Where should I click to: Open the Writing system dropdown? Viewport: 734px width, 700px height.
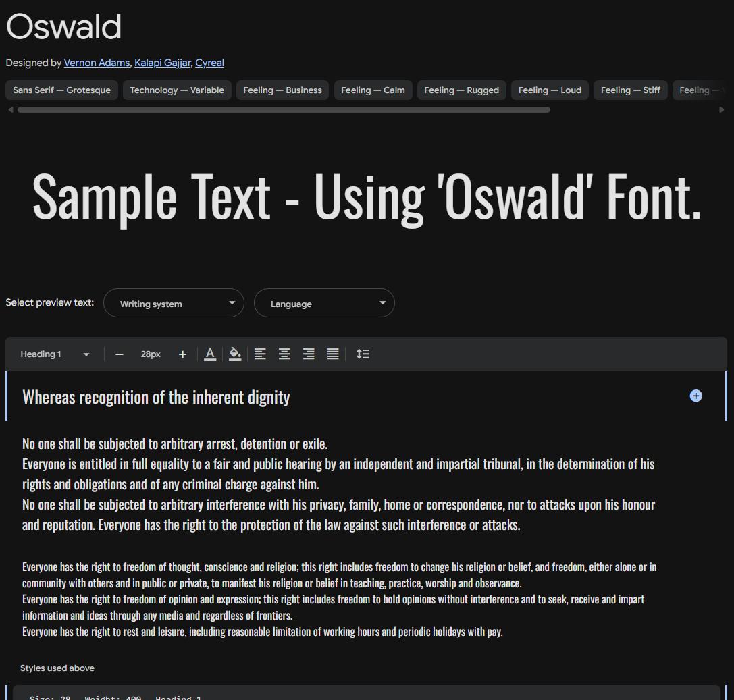pos(174,302)
